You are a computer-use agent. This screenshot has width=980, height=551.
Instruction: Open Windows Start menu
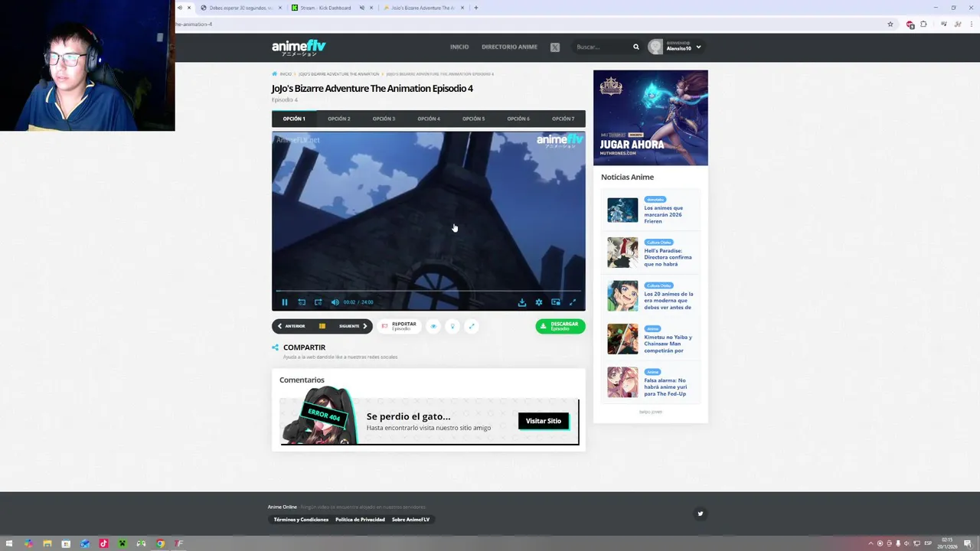pyautogui.click(x=9, y=543)
